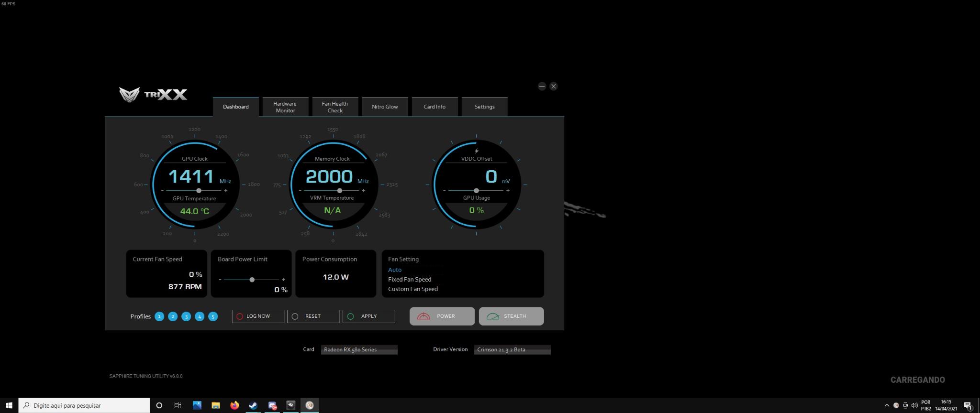980x413 pixels.
Task: Open the Card selection dropdown
Action: coord(359,350)
